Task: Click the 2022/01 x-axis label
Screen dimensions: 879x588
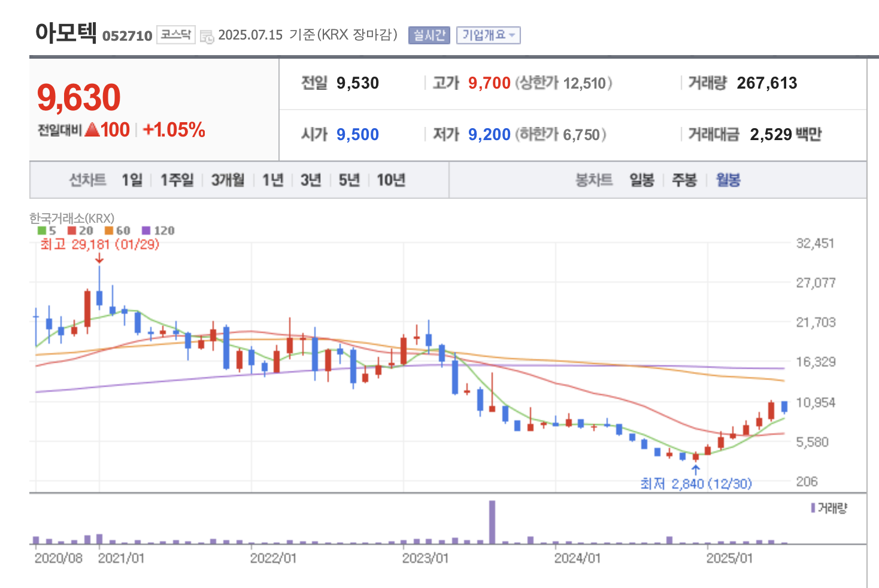Action: click(x=273, y=558)
